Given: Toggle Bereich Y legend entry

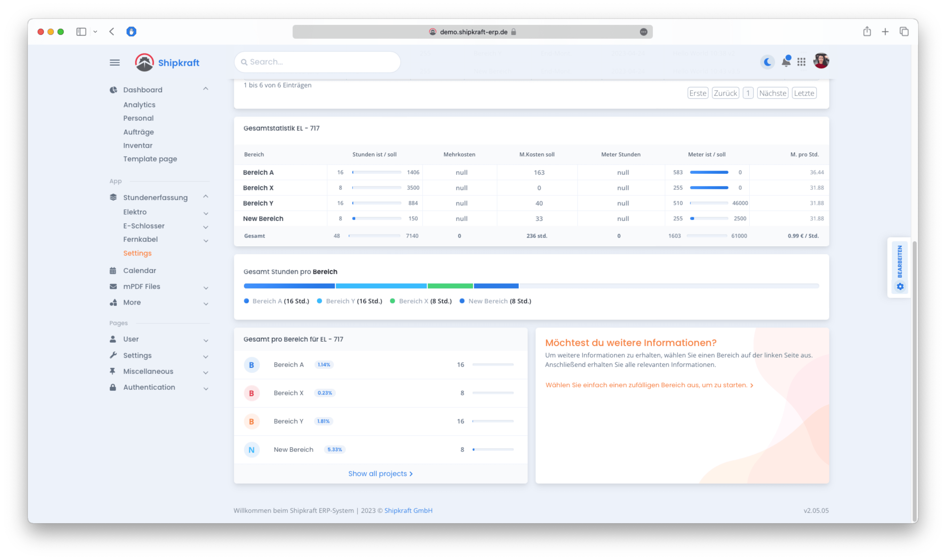Looking at the screenshot, I should click(350, 301).
